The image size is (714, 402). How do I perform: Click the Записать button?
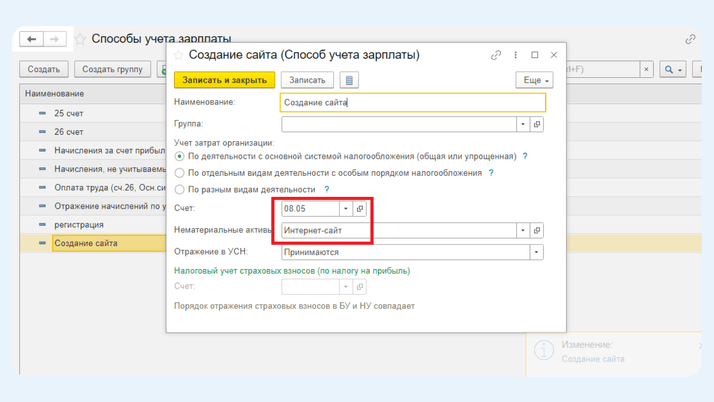pyautogui.click(x=307, y=80)
